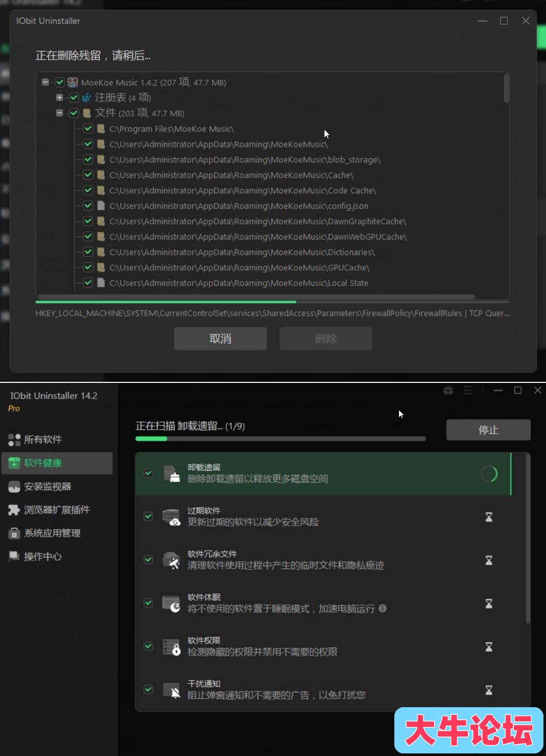Uncheck the blob_storage folder checkbox
Screen dimensions: 546x756
[x=88, y=159]
